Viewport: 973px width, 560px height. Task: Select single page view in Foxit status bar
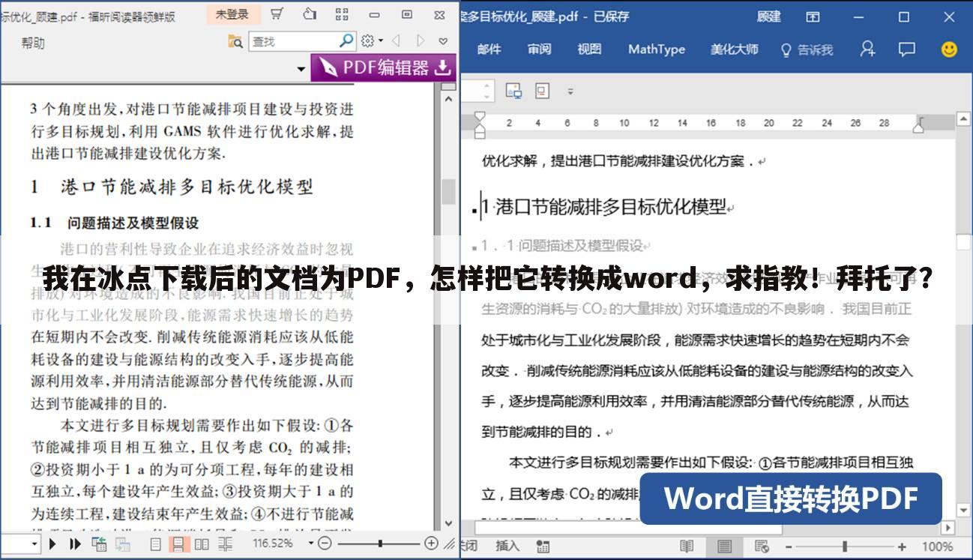click(x=156, y=544)
